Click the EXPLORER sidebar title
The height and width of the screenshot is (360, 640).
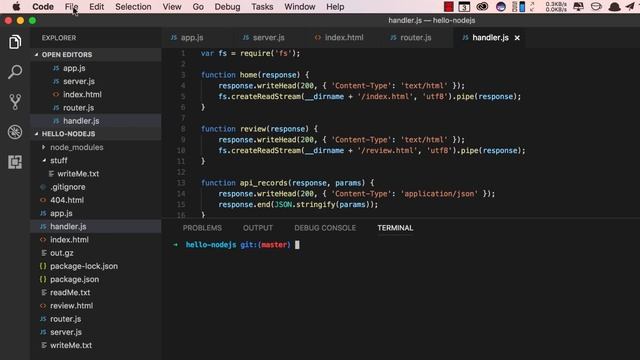click(59, 38)
